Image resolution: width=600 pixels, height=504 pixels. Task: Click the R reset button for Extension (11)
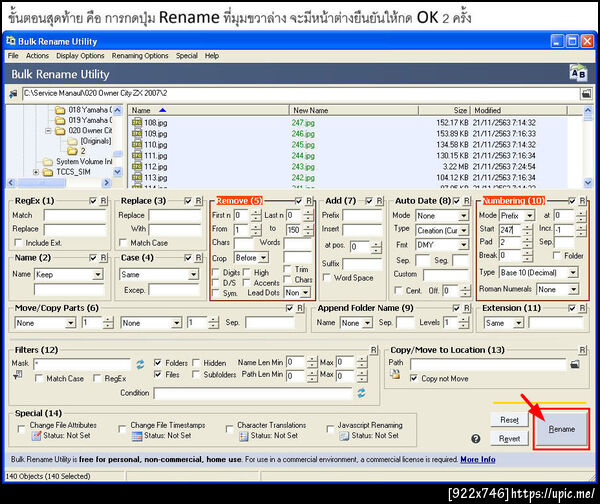(x=582, y=308)
